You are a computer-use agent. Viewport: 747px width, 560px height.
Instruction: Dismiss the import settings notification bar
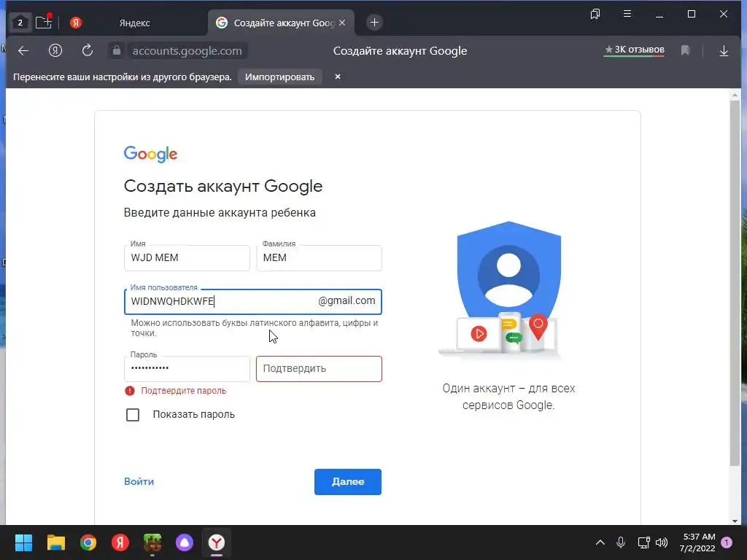(337, 77)
